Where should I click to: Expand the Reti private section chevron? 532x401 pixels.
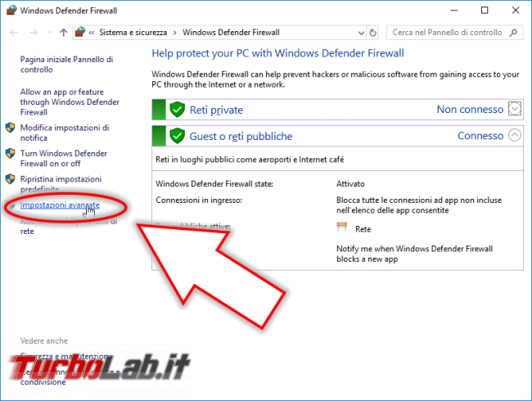pyautogui.click(x=515, y=109)
